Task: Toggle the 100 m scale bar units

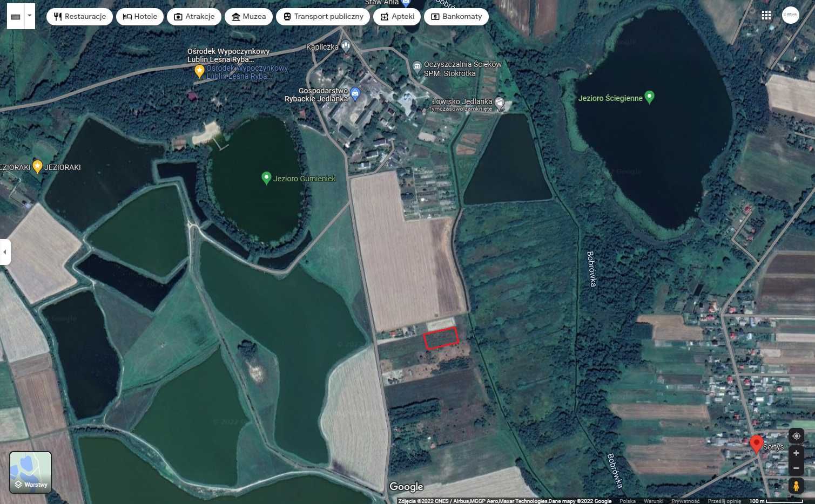Action: (776, 501)
